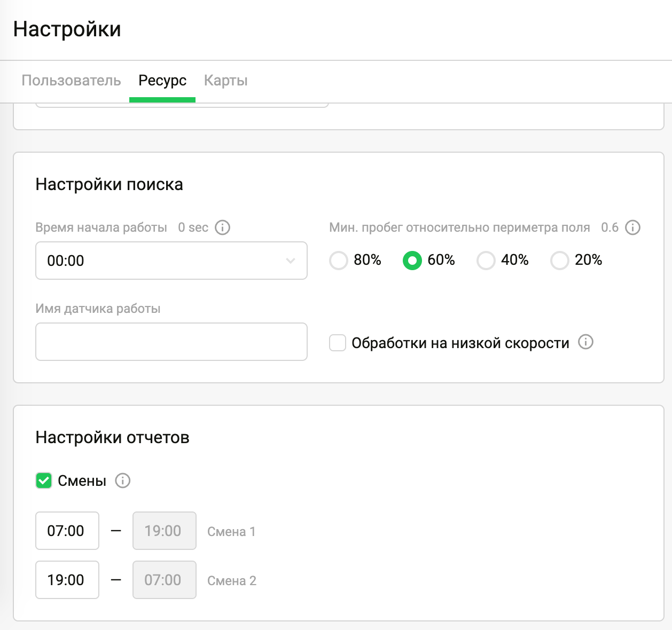This screenshot has height=630, width=672.
Task: Click disabled Смена 2 end time 07:00
Action: [165, 580]
